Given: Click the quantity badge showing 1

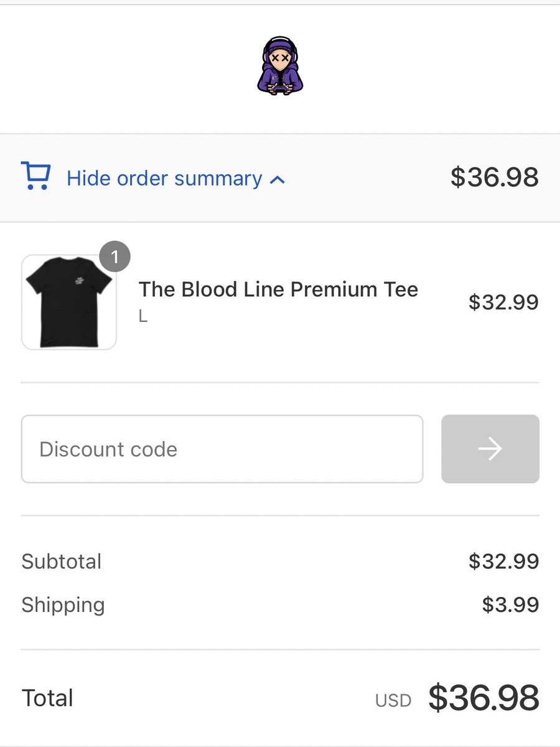Looking at the screenshot, I should pyautogui.click(x=114, y=256).
